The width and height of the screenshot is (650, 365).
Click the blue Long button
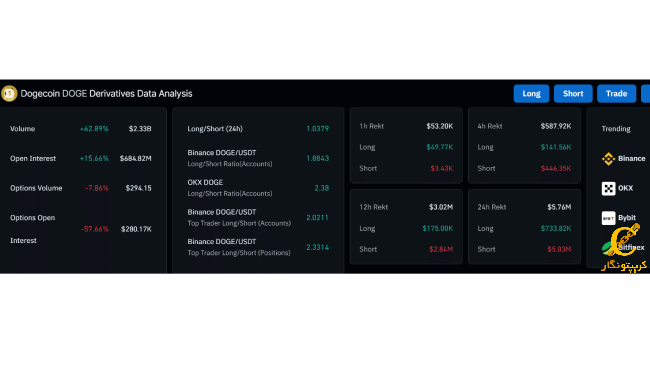point(531,94)
